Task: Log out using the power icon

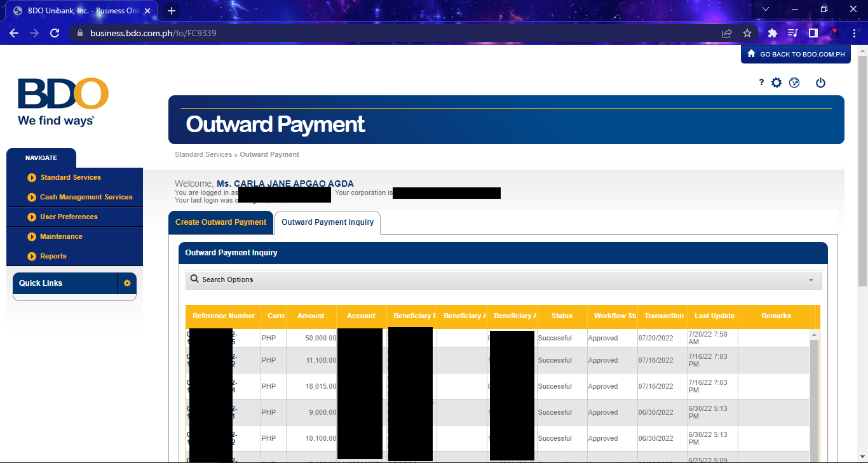Action: (820, 83)
